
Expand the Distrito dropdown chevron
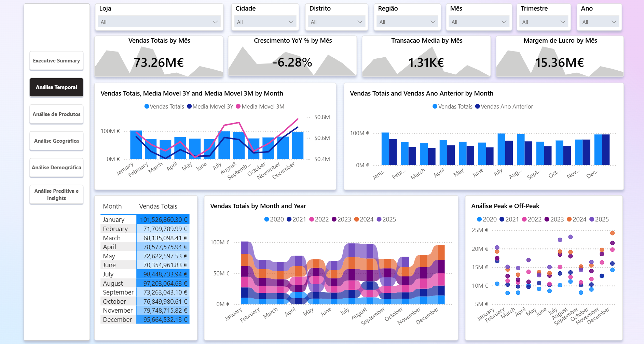click(x=359, y=22)
